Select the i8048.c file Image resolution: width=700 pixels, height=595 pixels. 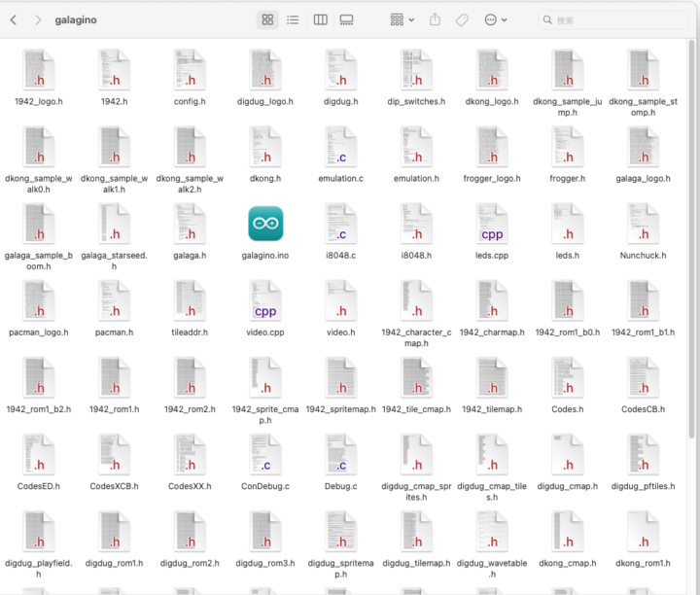point(340,224)
